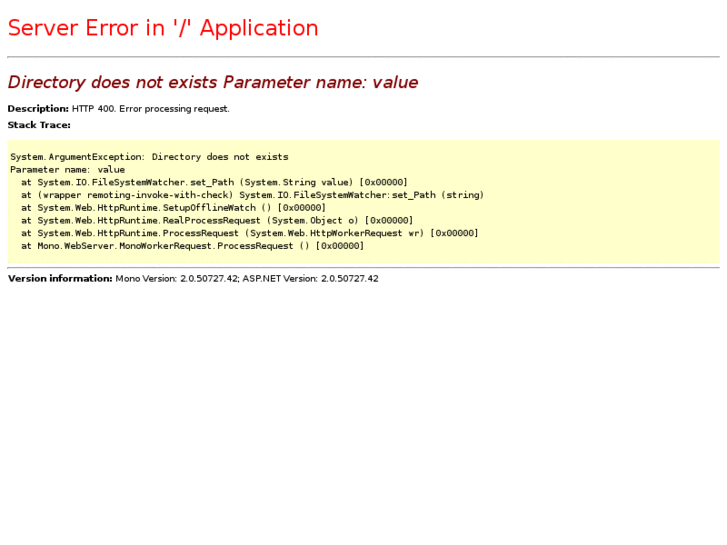Click the 'Description:' label
This screenshot has height=545, width=727.
pyautogui.click(x=38, y=109)
